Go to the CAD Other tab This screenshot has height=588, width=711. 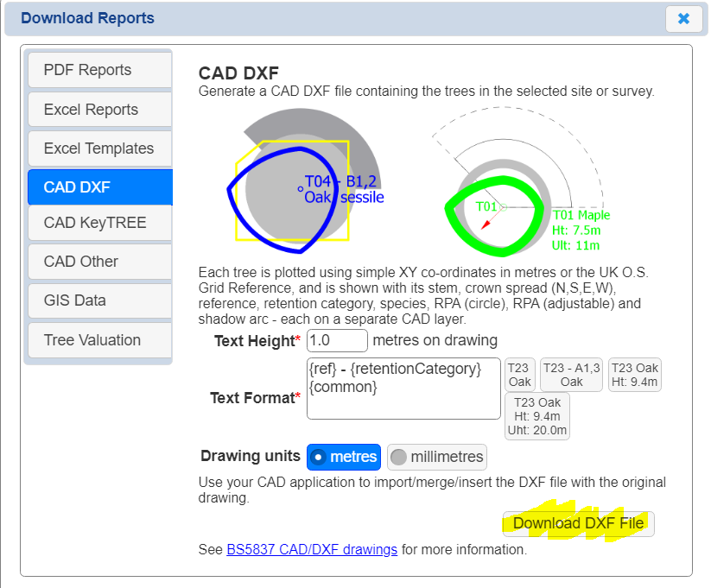(x=99, y=262)
